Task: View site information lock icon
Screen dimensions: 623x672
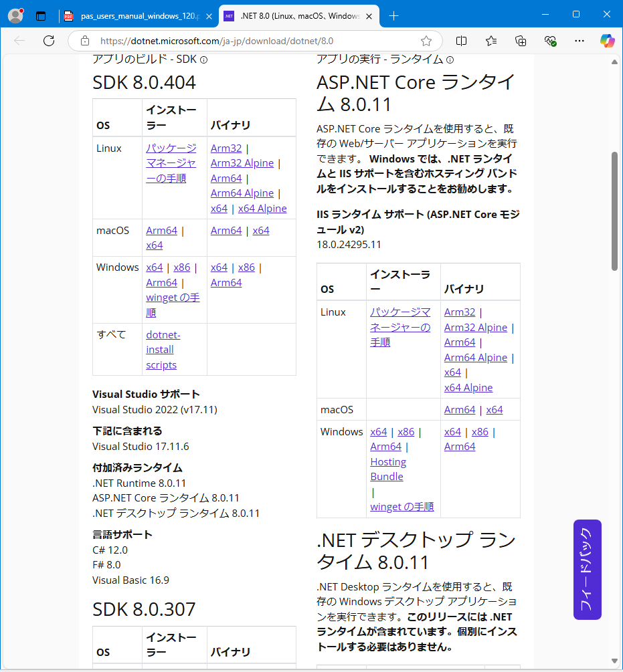Action: point(85,41)
